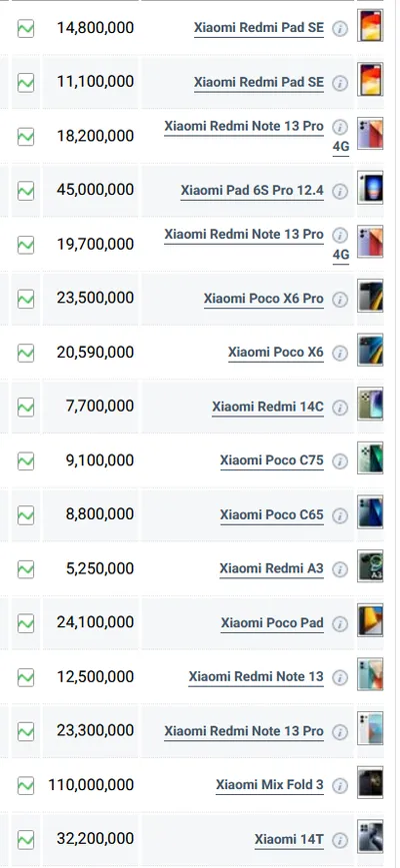The height and width of the screenshot is (868, 400).
Task: Click Xiaomi Redmi A3 product thumbnail
Action: pos(370,565)
